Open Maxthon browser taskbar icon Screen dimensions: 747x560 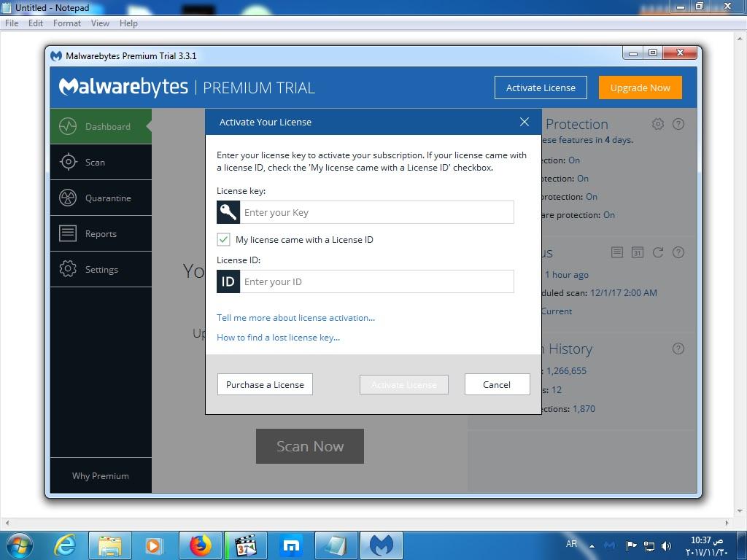(x=291, y=545)
